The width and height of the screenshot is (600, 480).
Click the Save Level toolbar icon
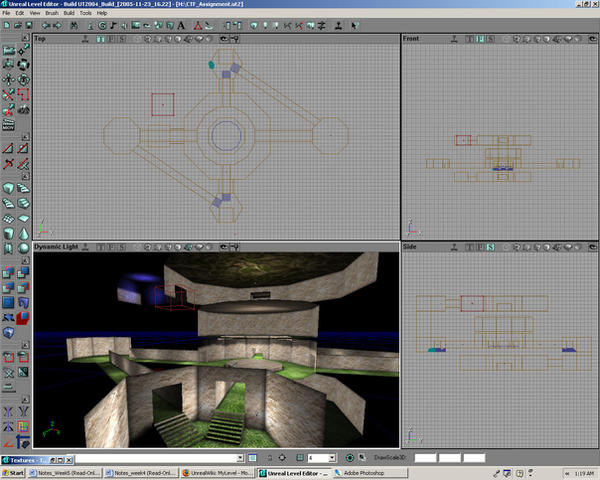coord(29,25)
